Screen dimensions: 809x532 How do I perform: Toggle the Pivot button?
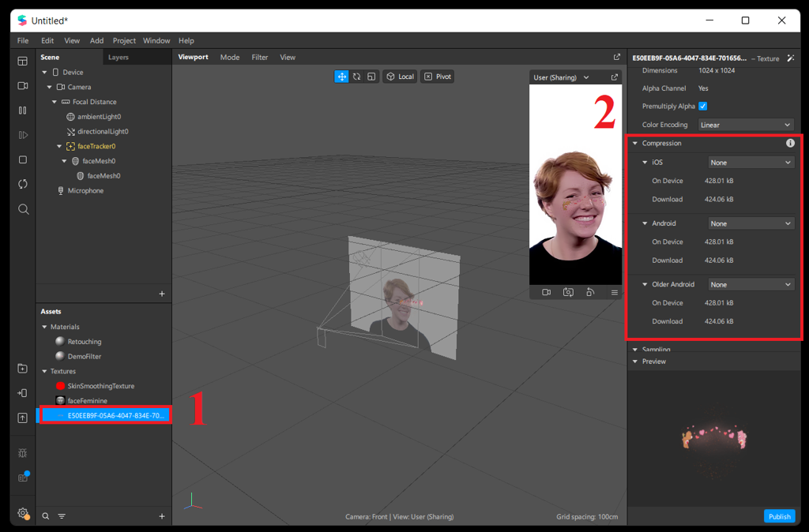click(438, 77)
